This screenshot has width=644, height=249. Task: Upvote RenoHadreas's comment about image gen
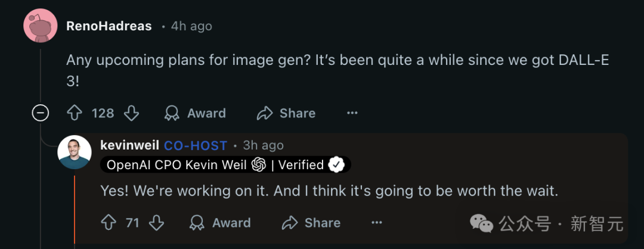click(x=74, y=113)
